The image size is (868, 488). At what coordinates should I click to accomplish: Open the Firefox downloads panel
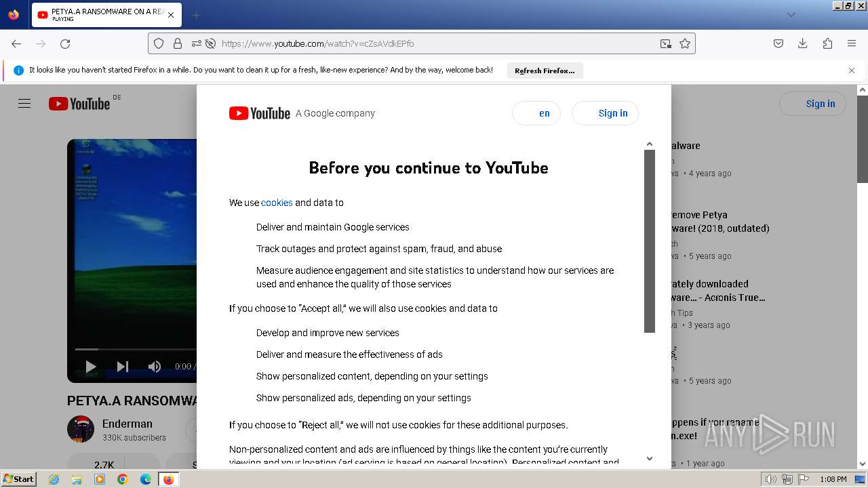click(x=803, y=43)
